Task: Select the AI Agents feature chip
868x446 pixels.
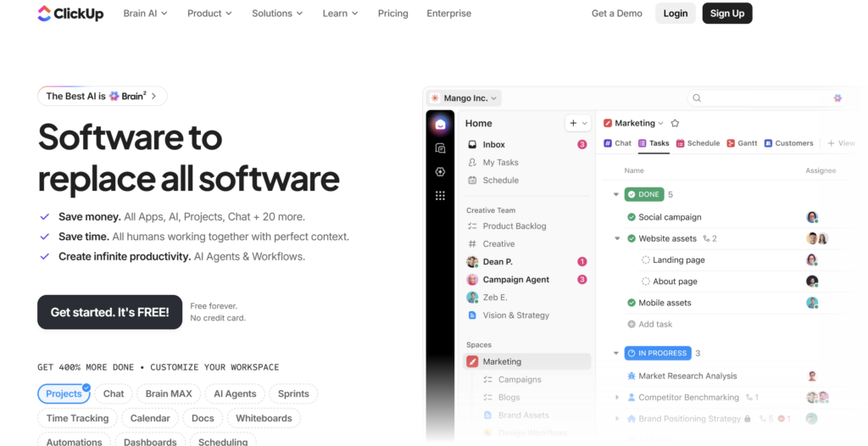Action: tap(236, 394)
